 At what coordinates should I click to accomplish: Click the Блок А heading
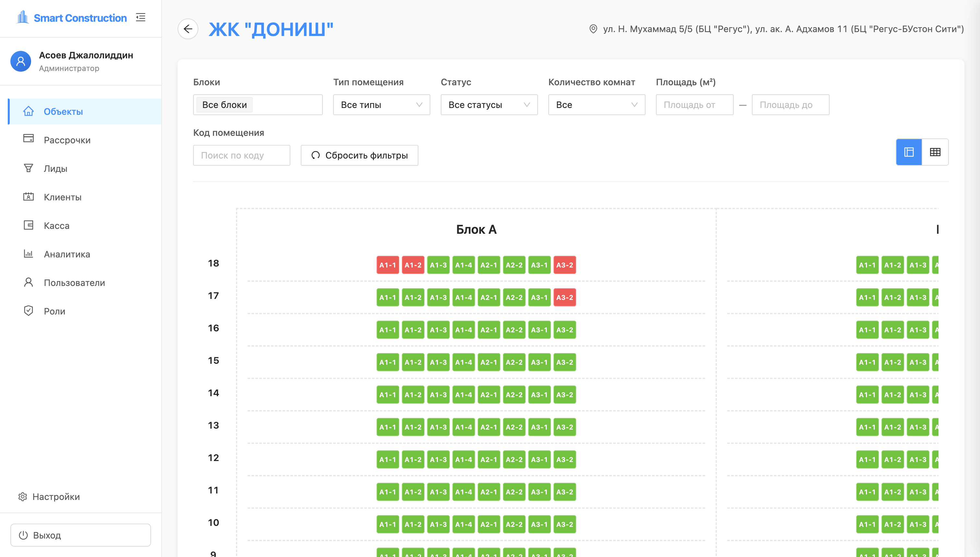[476, 229]
